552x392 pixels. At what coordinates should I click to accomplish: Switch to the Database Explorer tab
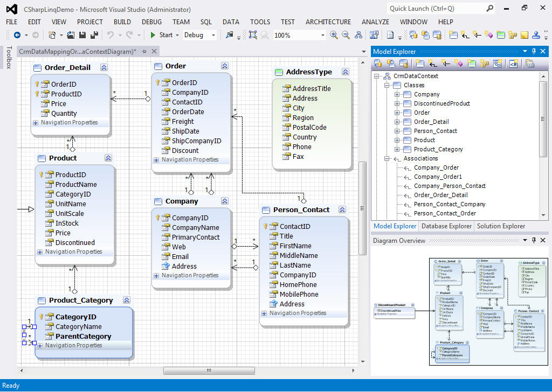(x=446, y=226)
